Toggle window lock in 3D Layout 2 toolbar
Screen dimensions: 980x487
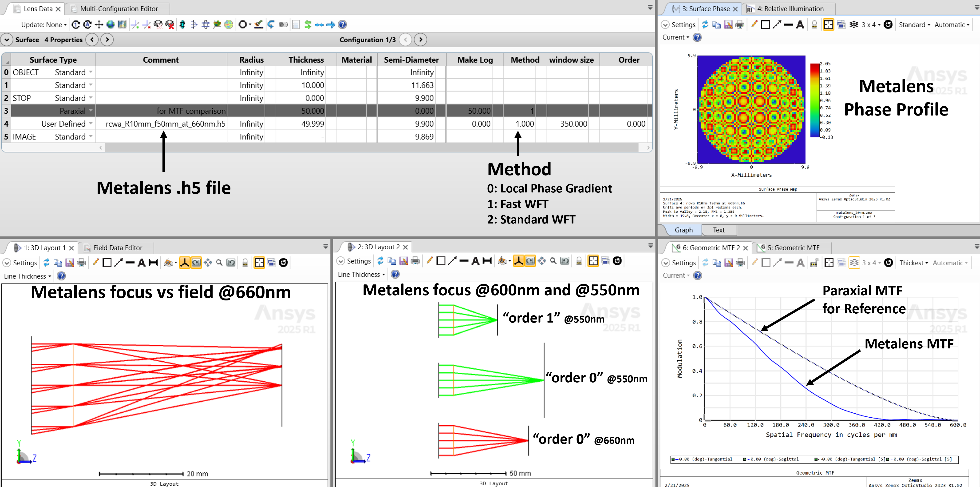pos(579,261)
